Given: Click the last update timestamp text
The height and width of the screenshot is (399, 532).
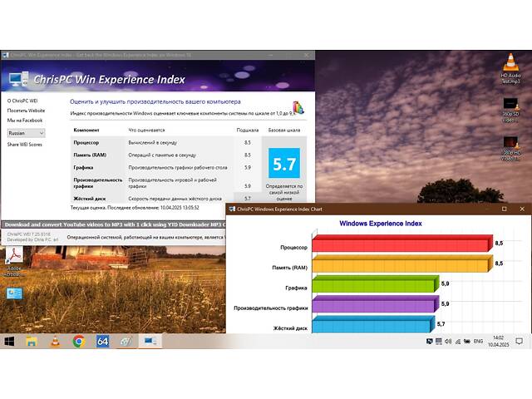Looking at the screenshot, I should pyautogui.click(x=135, y=208).
